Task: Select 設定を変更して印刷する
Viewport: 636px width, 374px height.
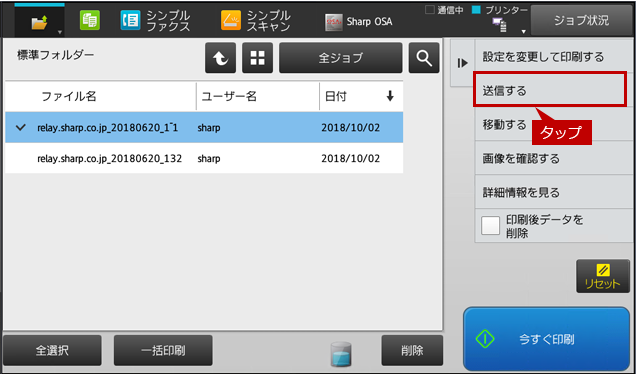Action: pos(553,56)
